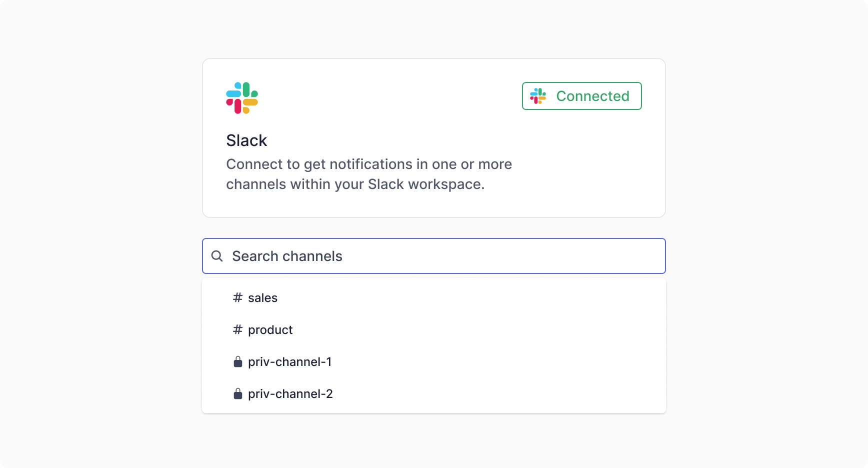The width and height of the screenshot is (868, 468).
Task: Click the lock icon on priv-channel-1
Action: pyautogui.click(x=237, y=361)
